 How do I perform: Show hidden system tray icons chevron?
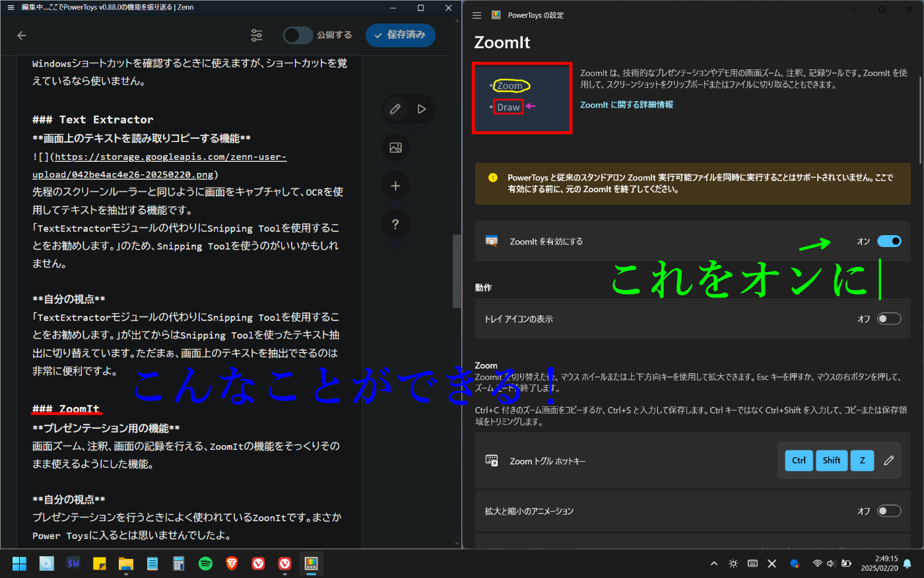[714, 563]
